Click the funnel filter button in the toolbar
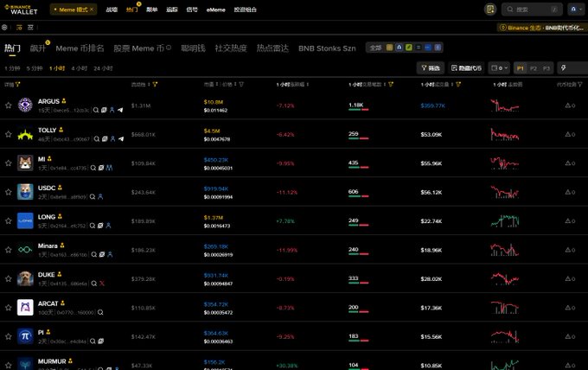The width and height of the screenshot is (588, 370). [431, 67]
